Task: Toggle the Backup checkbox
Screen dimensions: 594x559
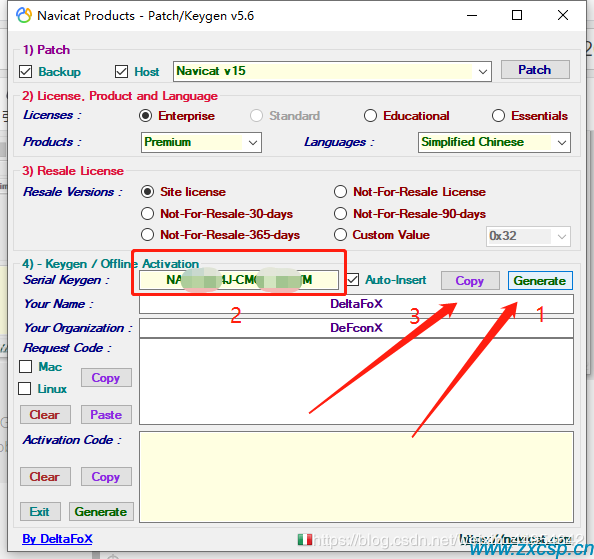Action: pos(26,72)
